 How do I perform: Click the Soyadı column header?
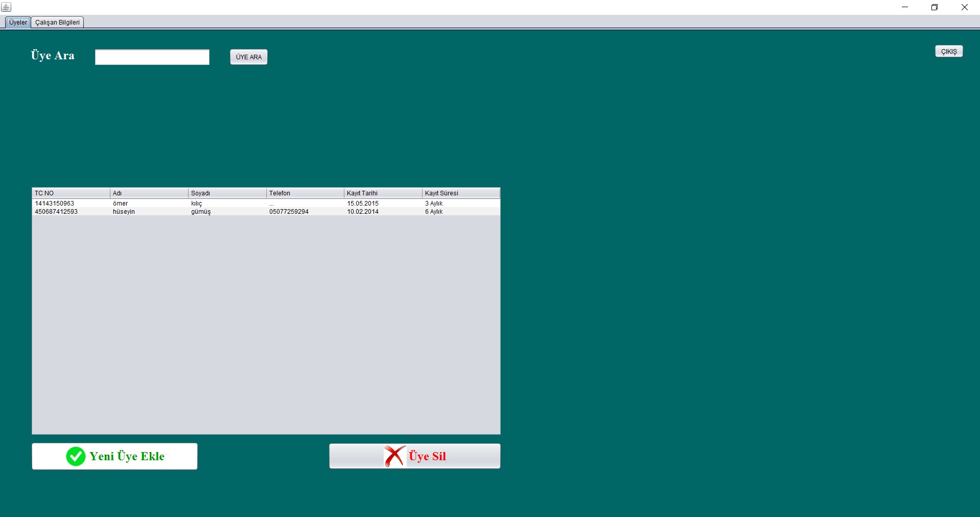(227, 193)
